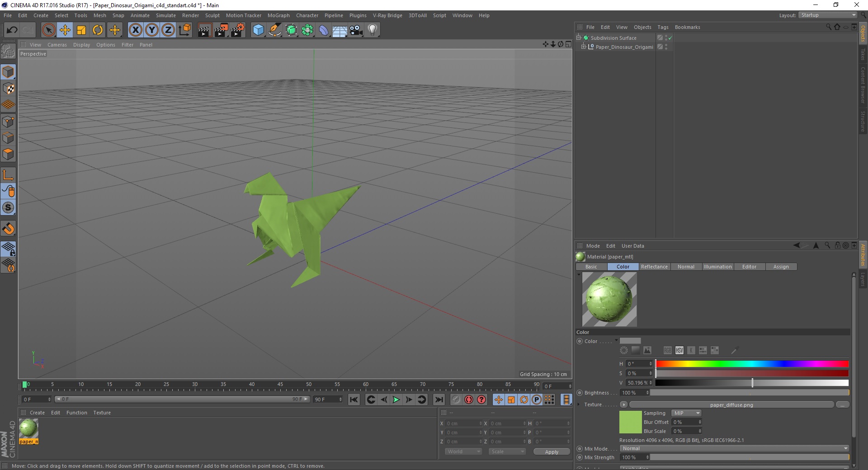This screenshot has width=868, height=470.
Task: Switch the coordinate system icon
Action: (x=184, y=30)
